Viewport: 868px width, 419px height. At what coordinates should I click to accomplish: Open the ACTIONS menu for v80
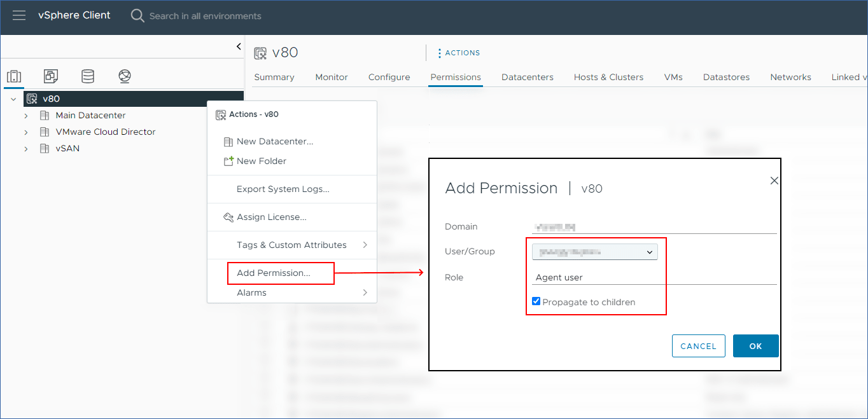459,53
